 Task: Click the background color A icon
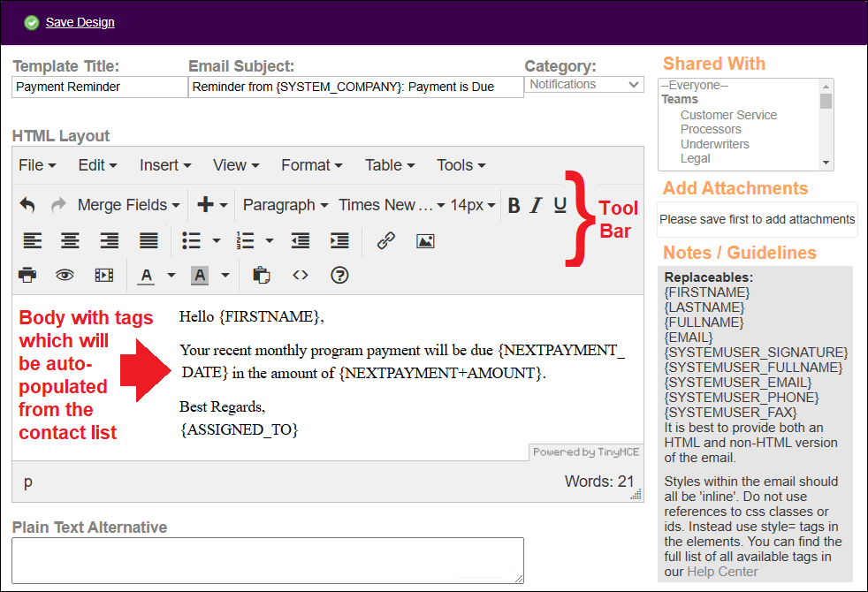pos(200,276)
